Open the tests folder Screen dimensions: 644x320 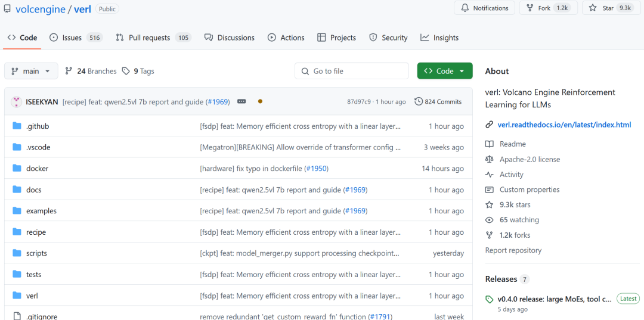coord(33,275)
